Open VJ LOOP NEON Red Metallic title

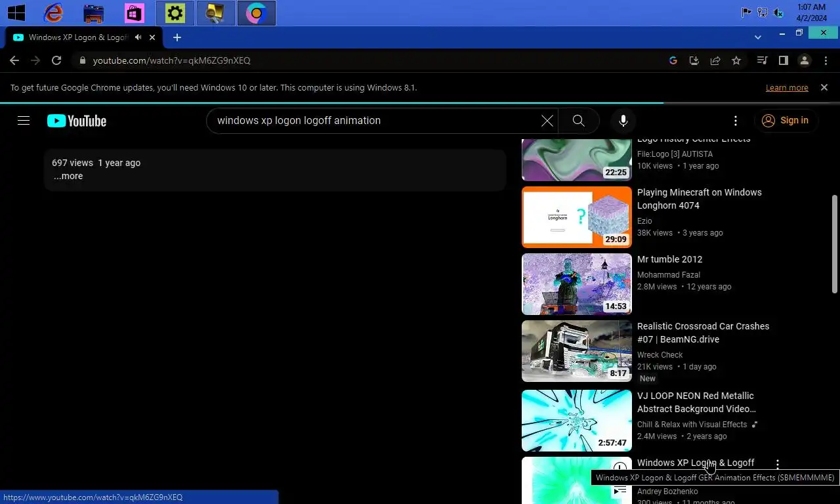[x=696, y=402]
